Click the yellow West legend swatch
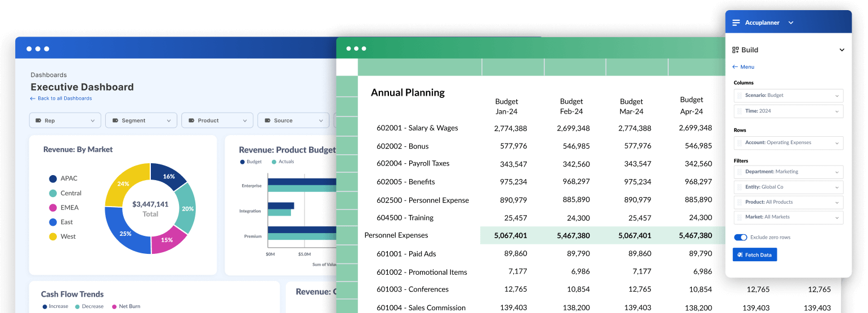The height and width of the screenshot is (313, 868). [x=53, y=236]
